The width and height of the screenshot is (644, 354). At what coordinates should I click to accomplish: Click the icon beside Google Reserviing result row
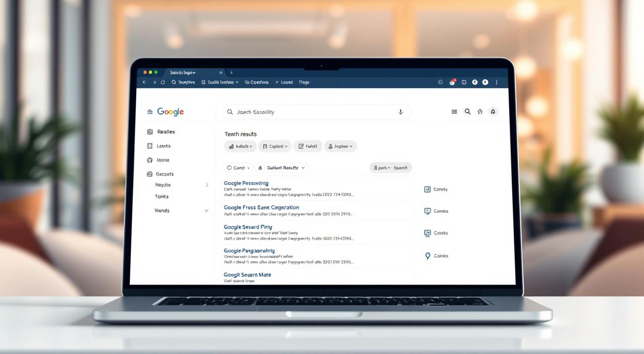point(427,190)
